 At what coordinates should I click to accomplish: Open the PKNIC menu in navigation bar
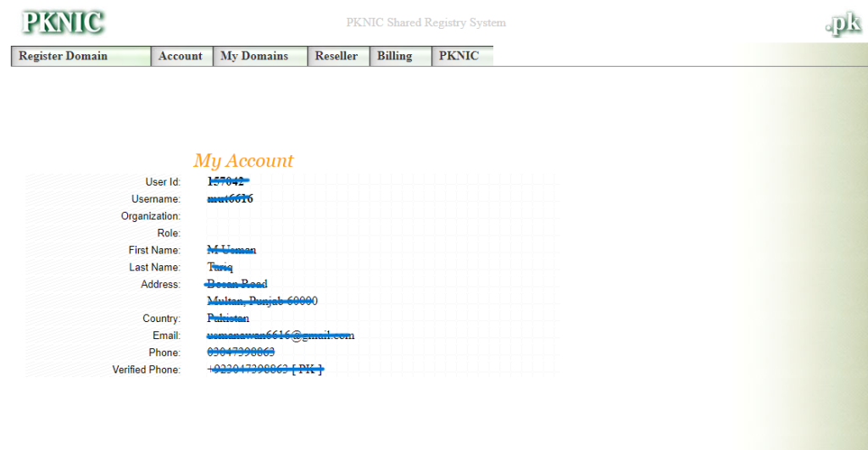pyautogui.click(x=459, y=56)
